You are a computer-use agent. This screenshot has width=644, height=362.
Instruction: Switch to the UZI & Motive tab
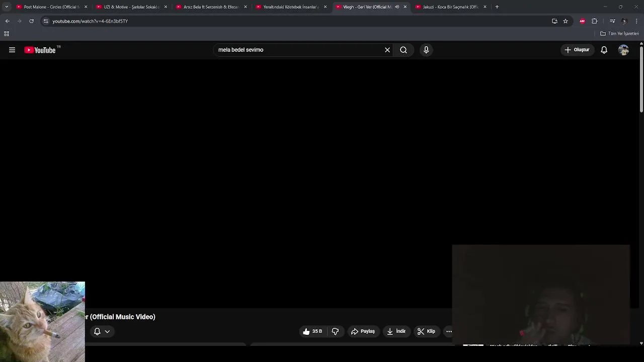(131, 7)
